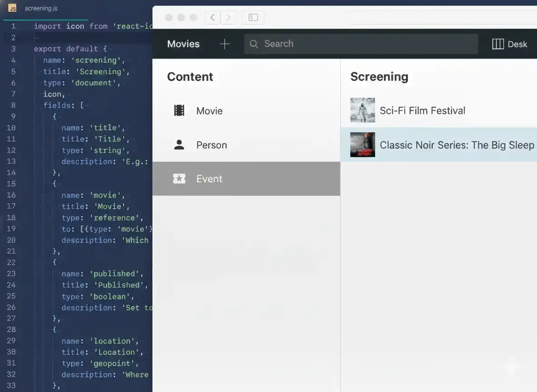The image size is (537, 392).
Task: Click the Sci-Fi Film Festival poster thumbnail
Action: coord(362,110)
